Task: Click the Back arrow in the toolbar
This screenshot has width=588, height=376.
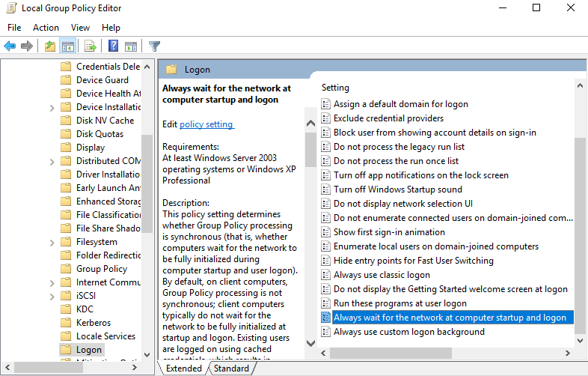Action: pyautogui.click(x=10, y=46)
